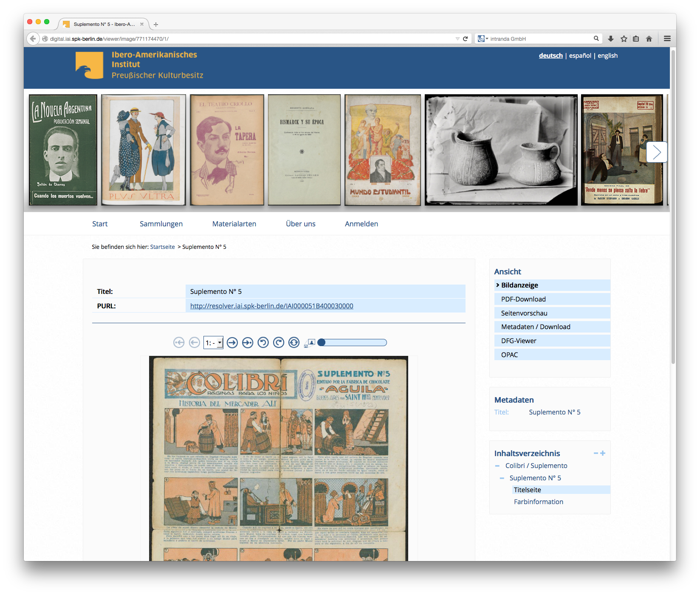The image size is (700, 595).
Task: Click Suplemento N° 5 metadata title
Action: coord(554,412)
